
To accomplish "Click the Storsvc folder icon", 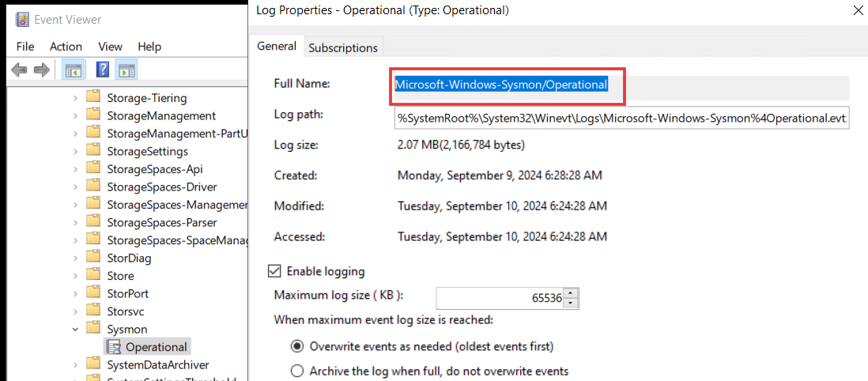I will coord(93,311).
